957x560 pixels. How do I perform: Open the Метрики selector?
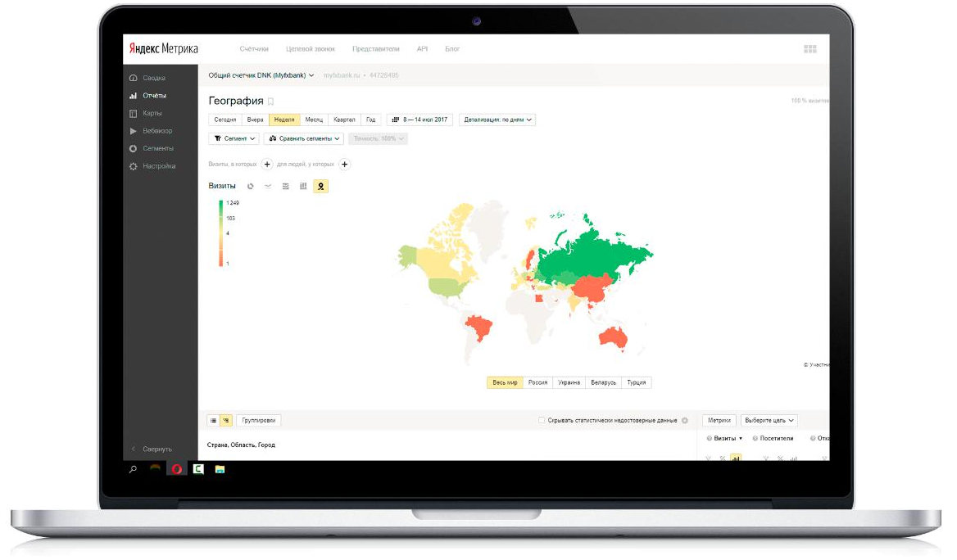[x=719, y=420]
